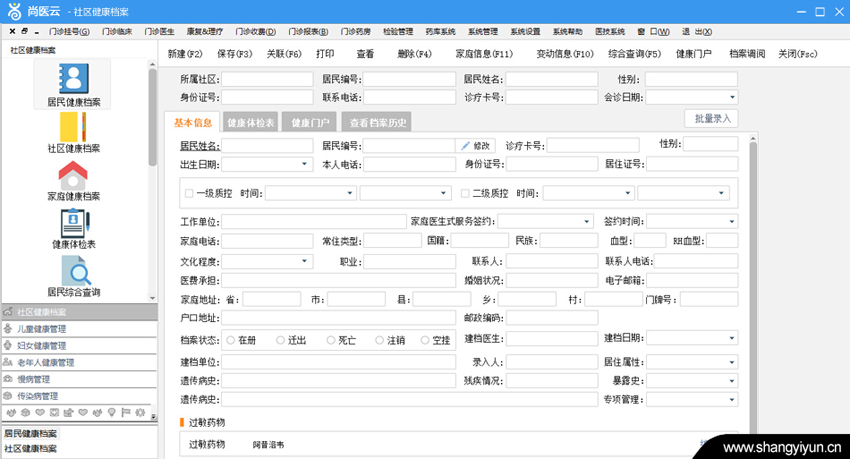Click the lightbulb icon in bottom icon strip
Image resolution: width=850 pixels, height=459 pixels.
point(112,412)
